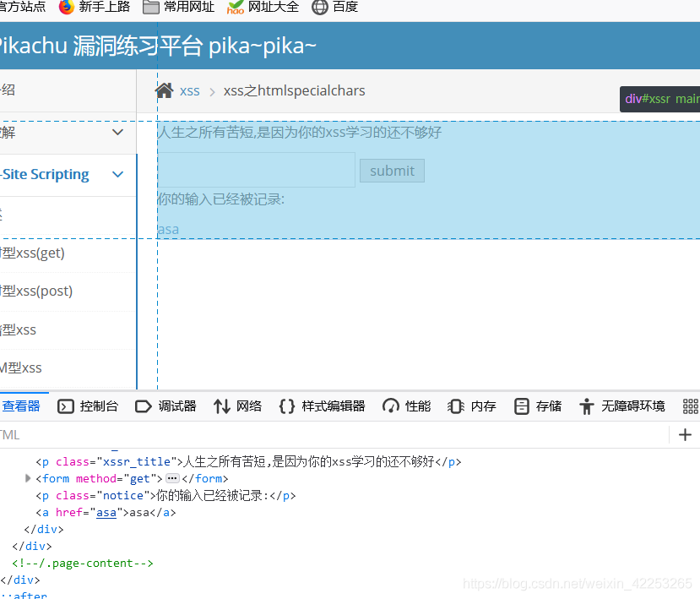Open the 常用网址 bookmarks folder icon
This screenshot has width=700, height=599.
[x=151, y=7]
